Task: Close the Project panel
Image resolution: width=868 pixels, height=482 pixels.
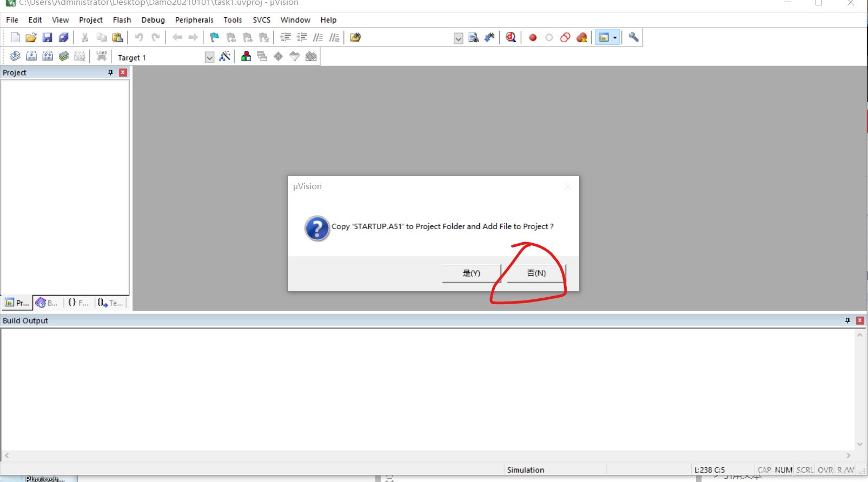Action: click(x=123, y=72)
